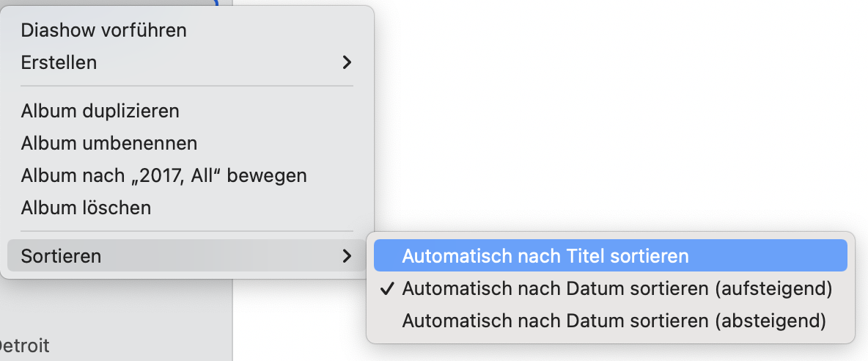
Task: Switch to date sorting (absteigend)
Action: [x=614, y=321]
